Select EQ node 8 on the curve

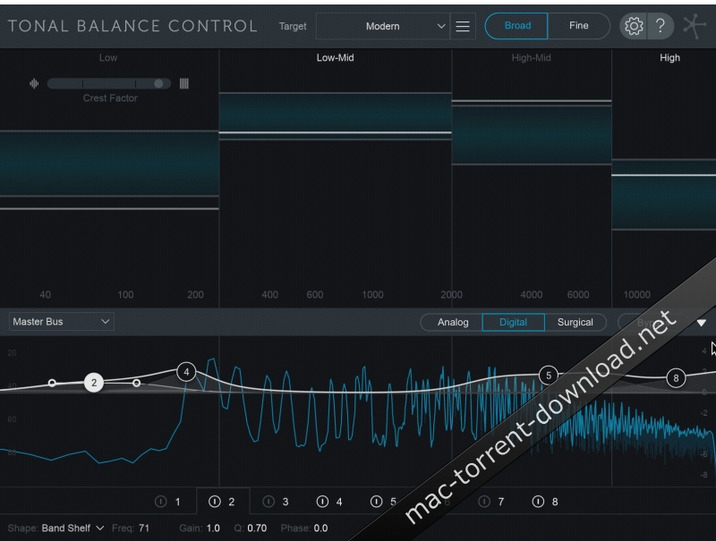point(676,378)
